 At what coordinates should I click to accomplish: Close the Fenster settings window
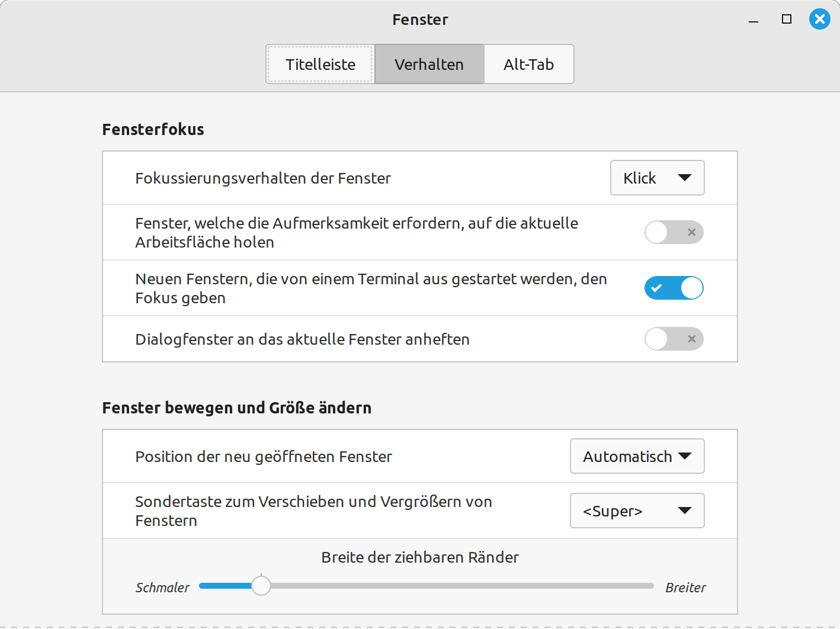[x=820, y=20]
